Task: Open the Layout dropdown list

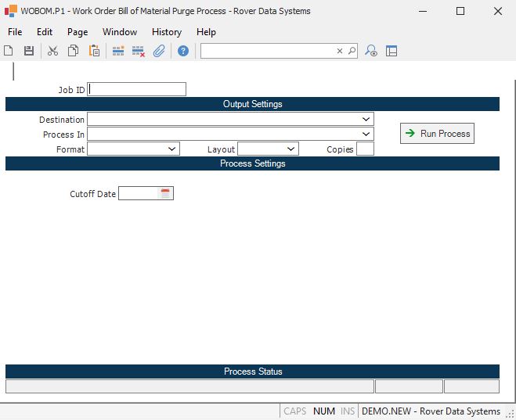Action: tap(291, 149)
